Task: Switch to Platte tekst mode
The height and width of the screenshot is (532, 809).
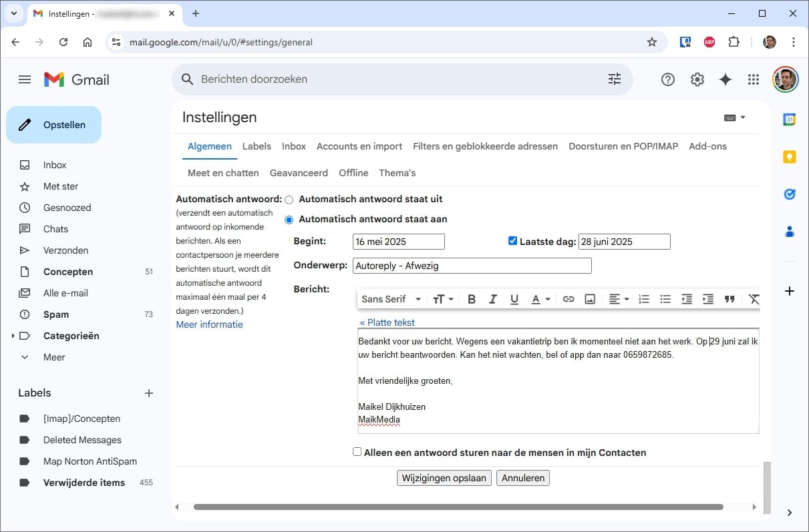Action: 387,322
